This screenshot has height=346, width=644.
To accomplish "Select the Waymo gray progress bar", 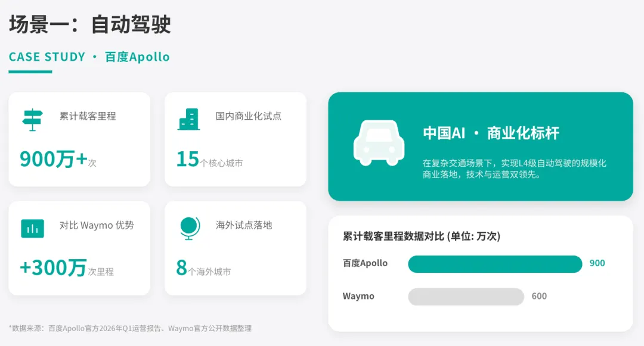I will pyautogui.click(x=466, y=297).
